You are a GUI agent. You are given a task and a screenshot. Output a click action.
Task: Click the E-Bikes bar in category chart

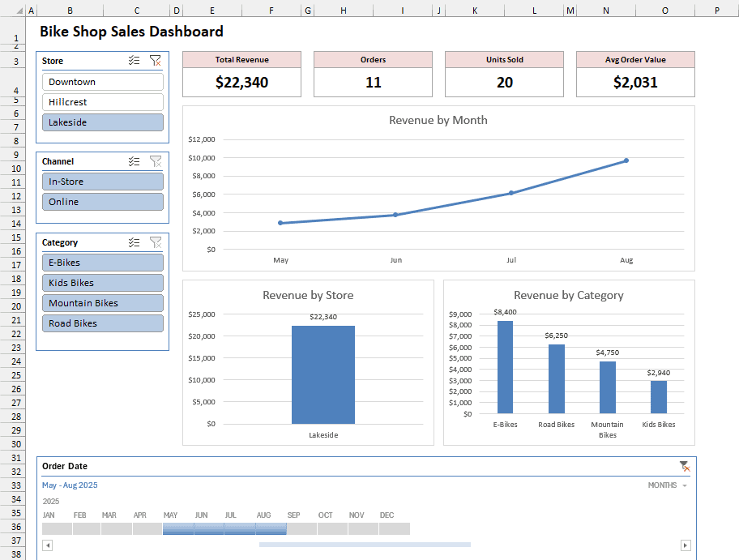[x=506, y=367]
